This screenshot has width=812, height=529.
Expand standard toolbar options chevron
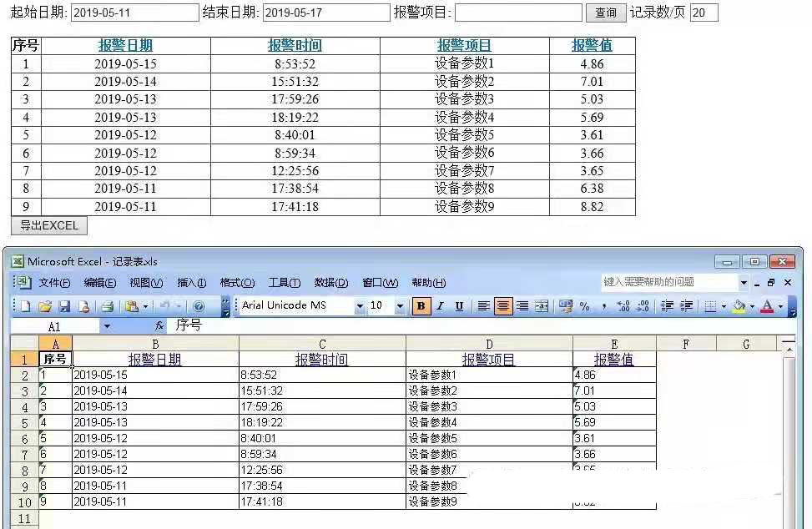pos(226,306)
